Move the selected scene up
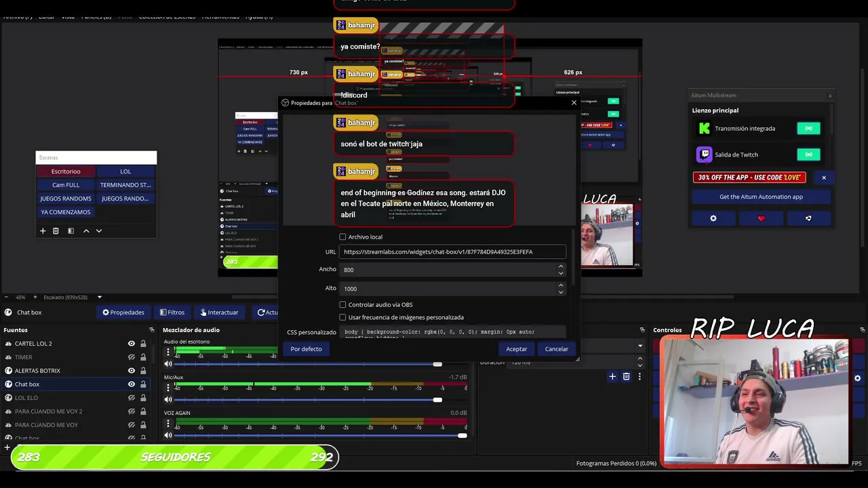This screenshot has width=868, height=488. [86, 231]
